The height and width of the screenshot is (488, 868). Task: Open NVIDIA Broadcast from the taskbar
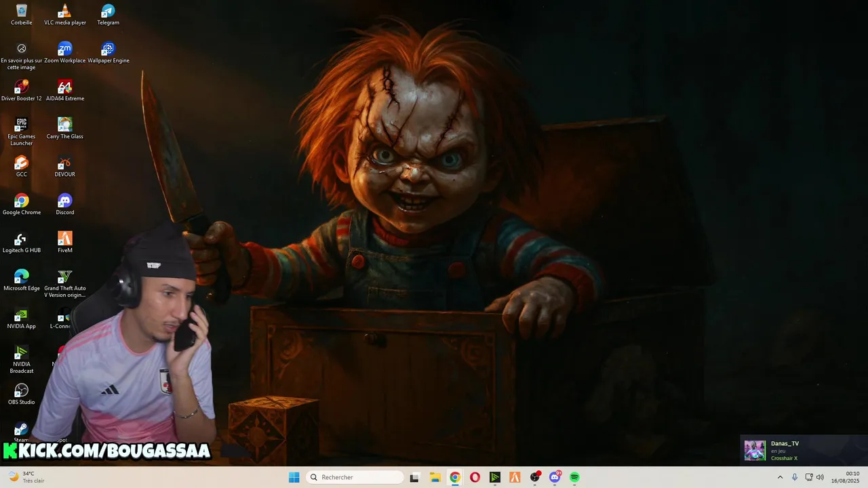[495, 477]
